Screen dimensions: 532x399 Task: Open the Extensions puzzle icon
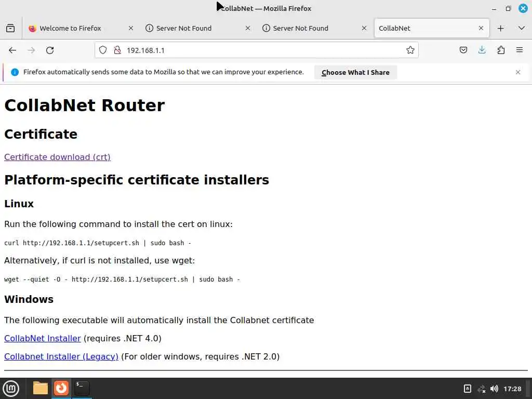point(501,50)
